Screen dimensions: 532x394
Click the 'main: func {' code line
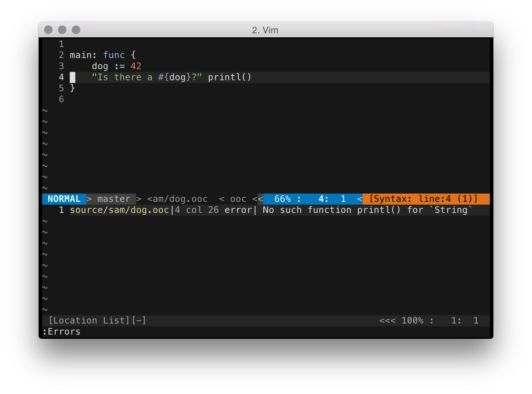click(x=103, y=55)
